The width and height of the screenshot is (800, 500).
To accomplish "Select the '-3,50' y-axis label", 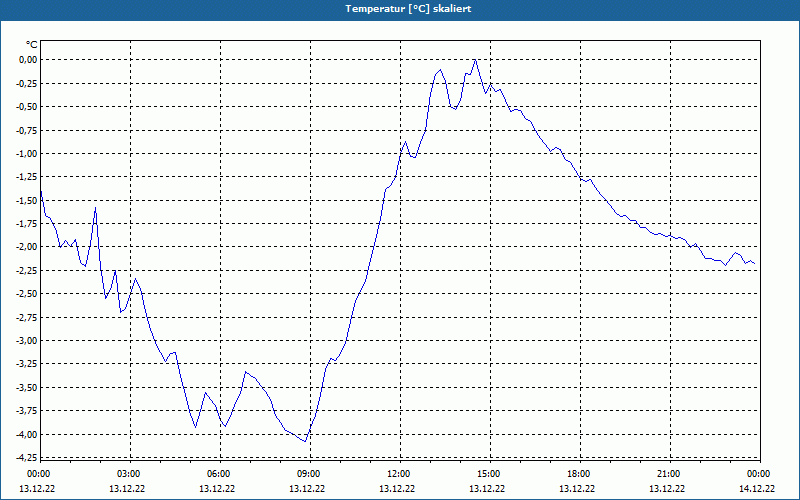I will pos(27,388).
